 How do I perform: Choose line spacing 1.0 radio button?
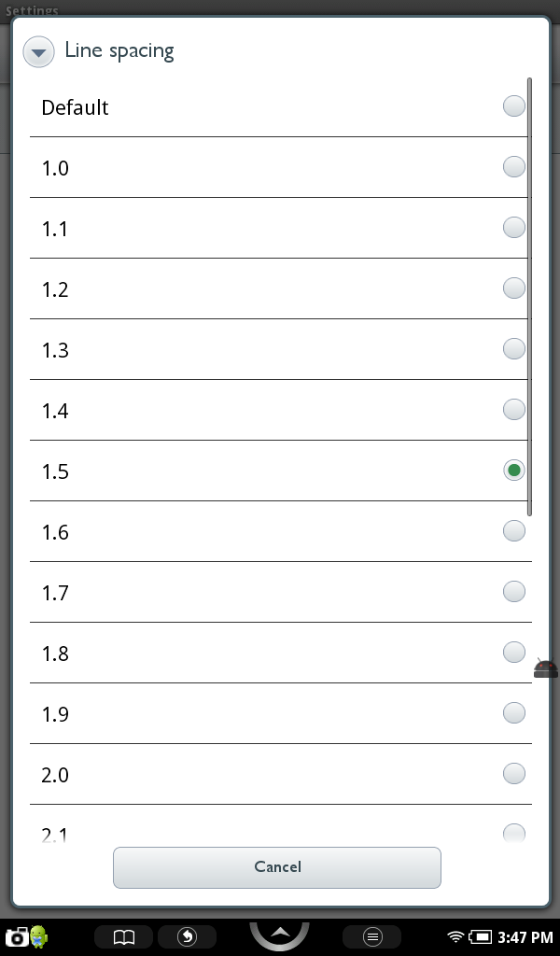tap(513, 167)
